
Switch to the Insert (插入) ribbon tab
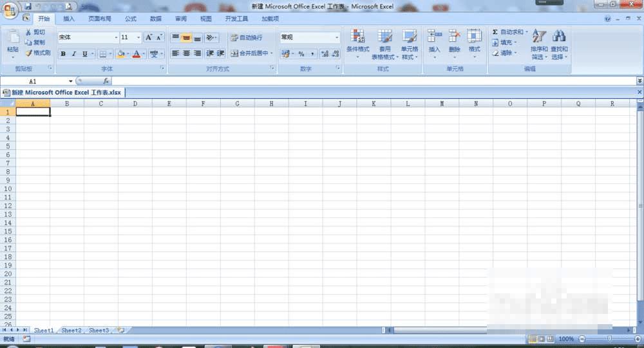[x=69, y=19]
